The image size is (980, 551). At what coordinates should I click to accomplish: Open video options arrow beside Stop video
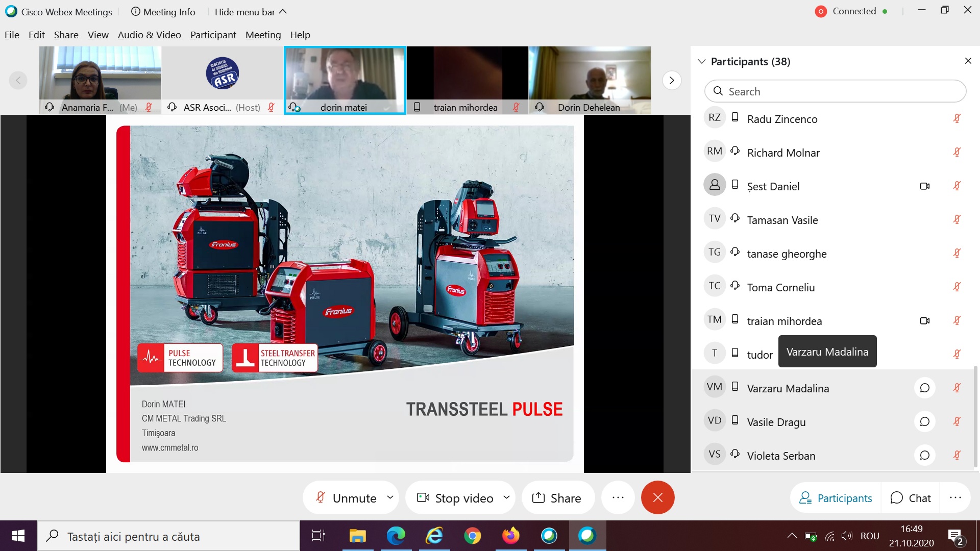pos(506,497)
